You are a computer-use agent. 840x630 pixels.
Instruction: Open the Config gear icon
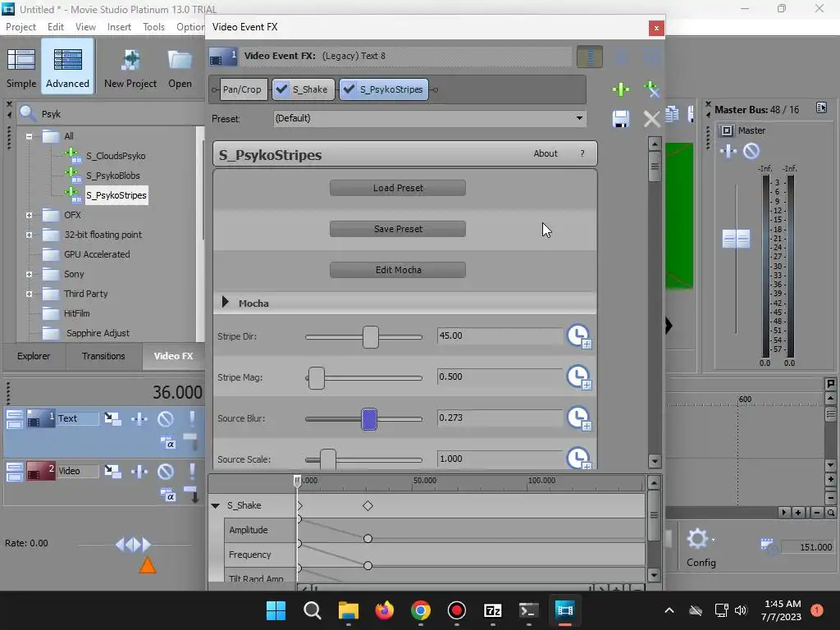click(697, 539)
